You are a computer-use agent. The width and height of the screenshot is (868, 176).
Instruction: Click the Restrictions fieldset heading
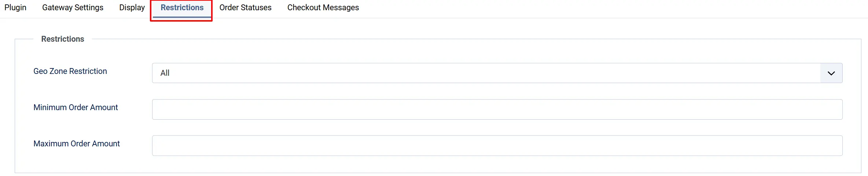63,39
